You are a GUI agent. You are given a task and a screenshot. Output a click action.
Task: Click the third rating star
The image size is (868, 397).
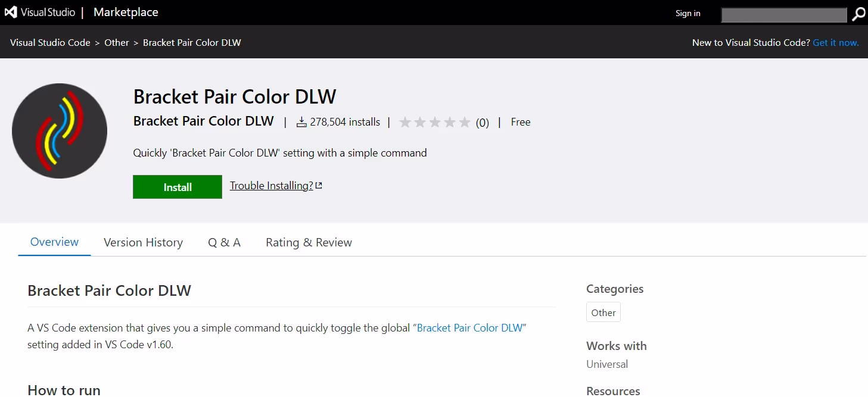click(x=435, y=123)
